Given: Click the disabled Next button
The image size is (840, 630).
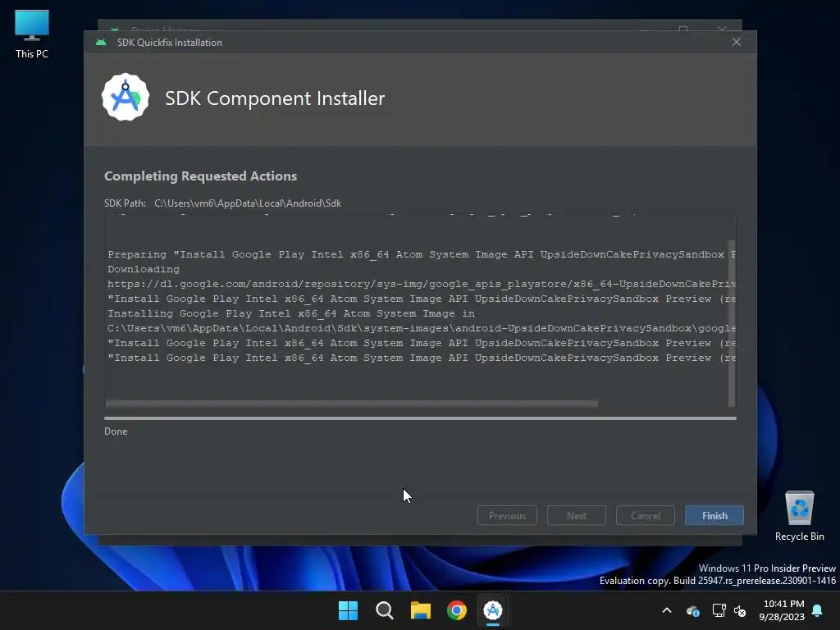Looking at the screenshot, I should 576,515.
